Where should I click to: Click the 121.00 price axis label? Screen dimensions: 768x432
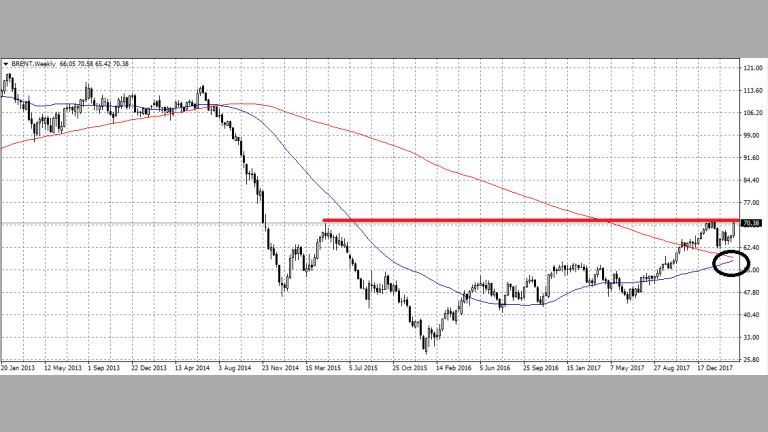coord(752,68)
